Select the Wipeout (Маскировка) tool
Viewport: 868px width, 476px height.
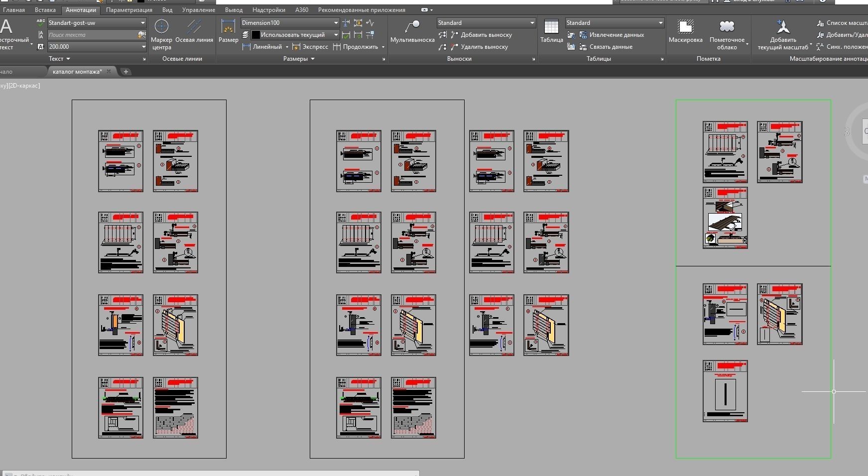[x=685, y=31]
